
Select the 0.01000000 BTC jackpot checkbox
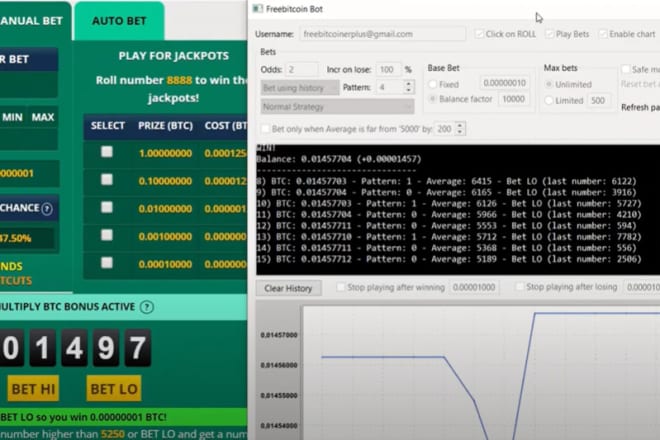pyautogui.click(x=107, y=207)
